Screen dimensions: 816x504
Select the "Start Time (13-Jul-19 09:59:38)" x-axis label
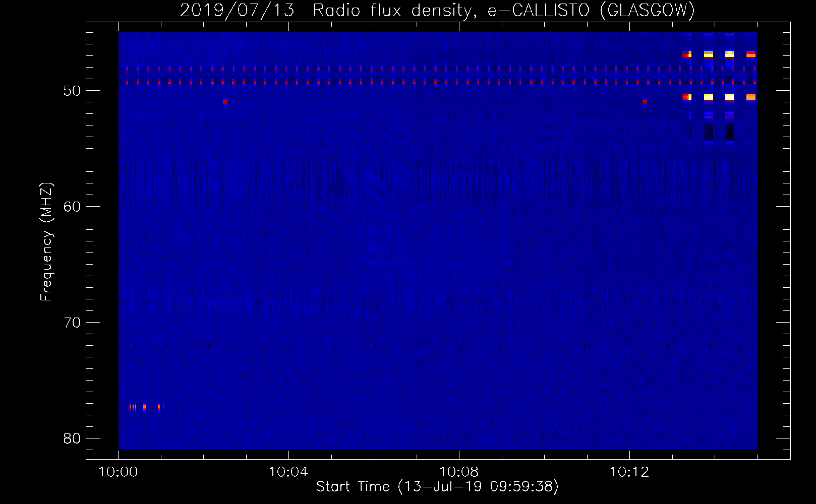coord(437,487)
